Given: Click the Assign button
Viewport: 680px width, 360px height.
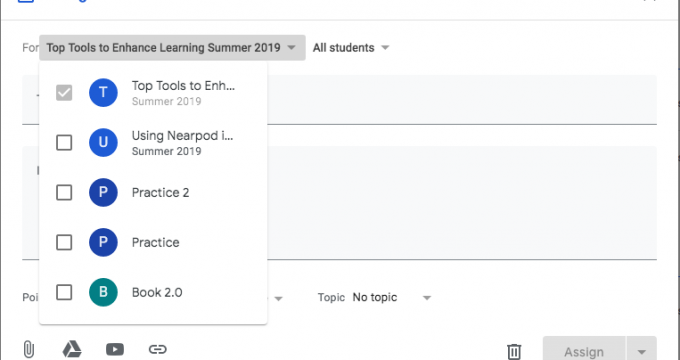Looking at the screenshot, I should click(584, 352).
